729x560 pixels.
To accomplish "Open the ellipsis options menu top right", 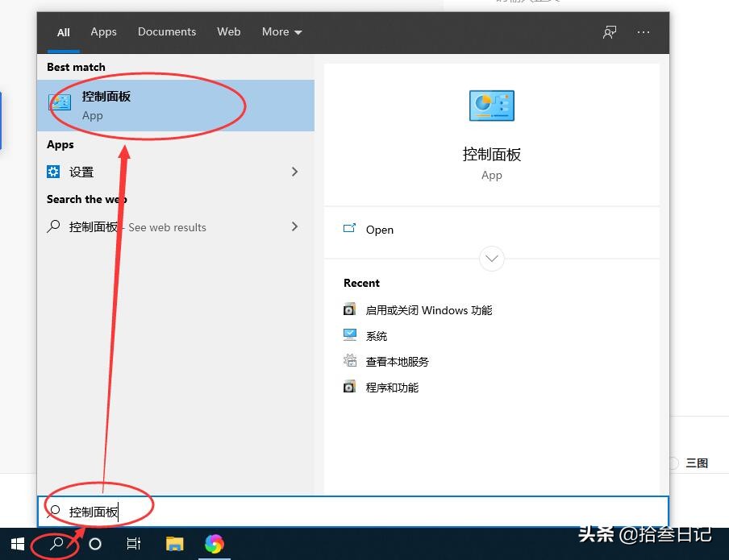I will (644, 31).
